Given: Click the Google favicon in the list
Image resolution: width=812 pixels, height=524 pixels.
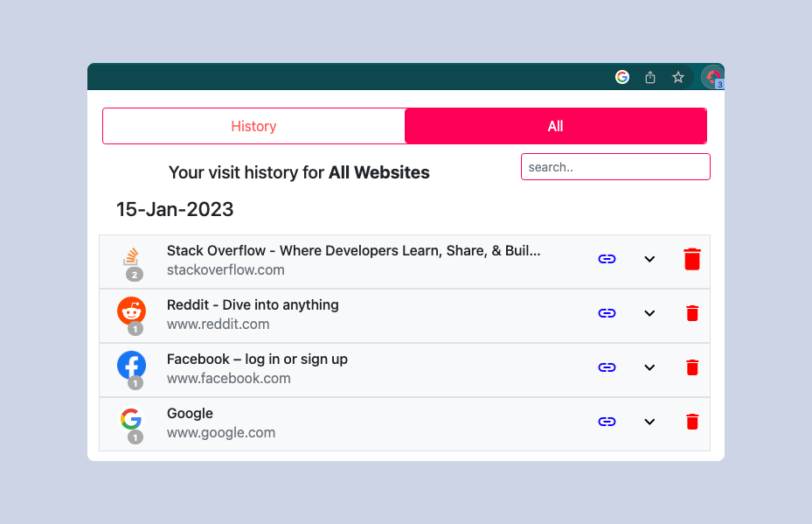Looking at the screenshot, I should pyautogui.click(x=131, y=419).
